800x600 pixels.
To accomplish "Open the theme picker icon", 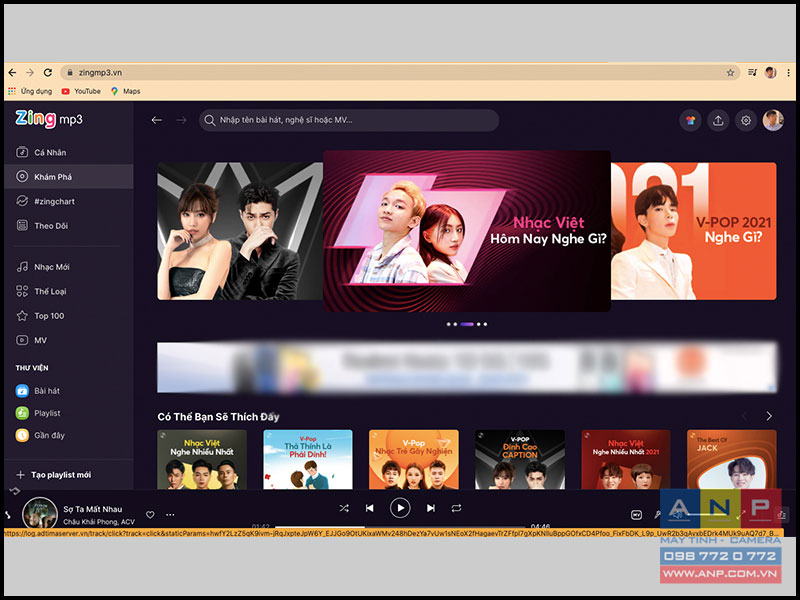I will click(x=690, y=121).
